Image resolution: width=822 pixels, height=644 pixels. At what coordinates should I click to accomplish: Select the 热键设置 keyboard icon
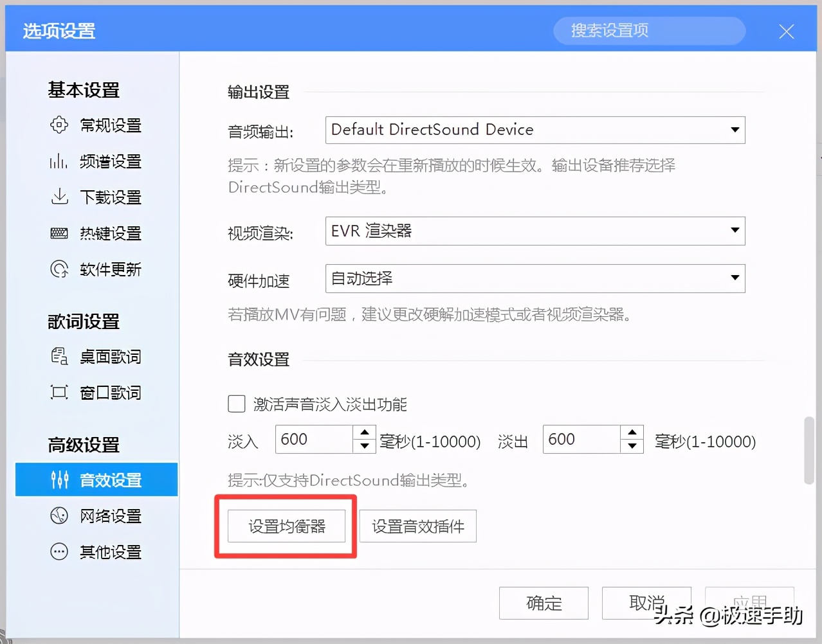[x=59, y=233]
